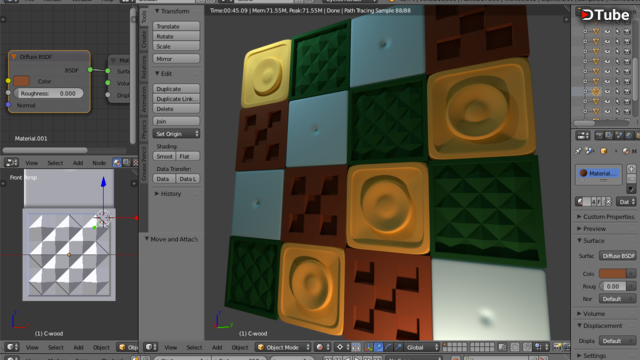Select the shader nodes tree type icon

click(x=117, y=162)
